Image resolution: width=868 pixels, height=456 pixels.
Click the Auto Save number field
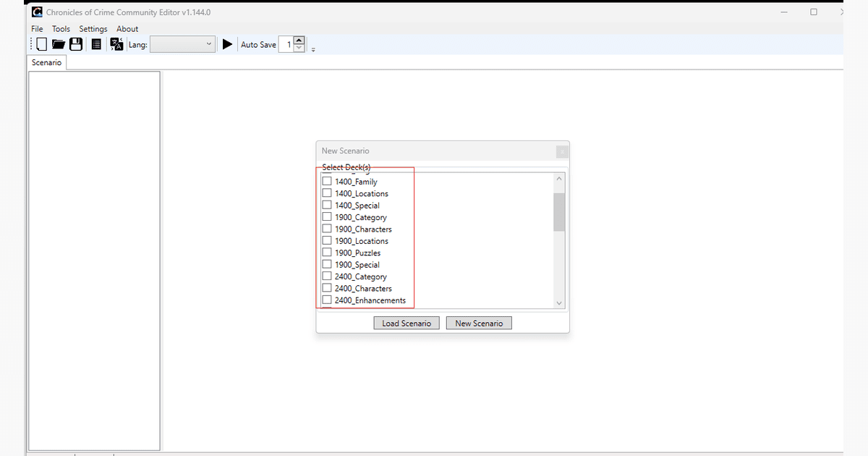click(x=286, y=44)
